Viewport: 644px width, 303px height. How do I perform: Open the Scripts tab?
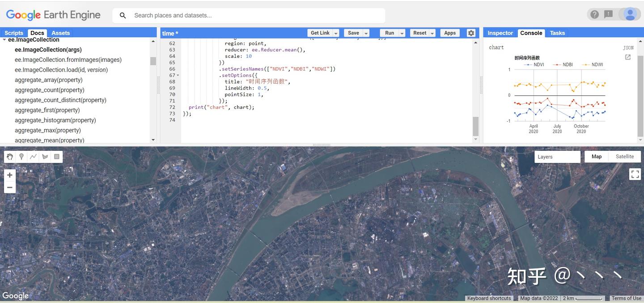click(14, 33)
